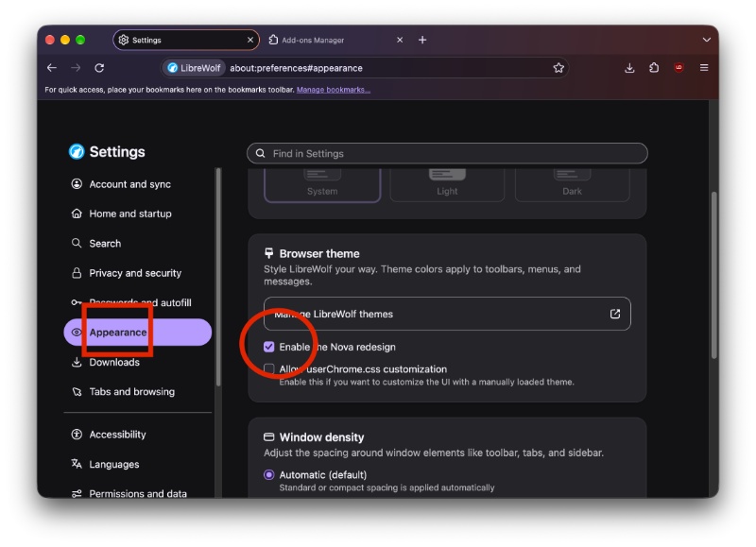Choose the Light website appearance card
The height and width of the screenshot is (547, 756).
(447, 185)
